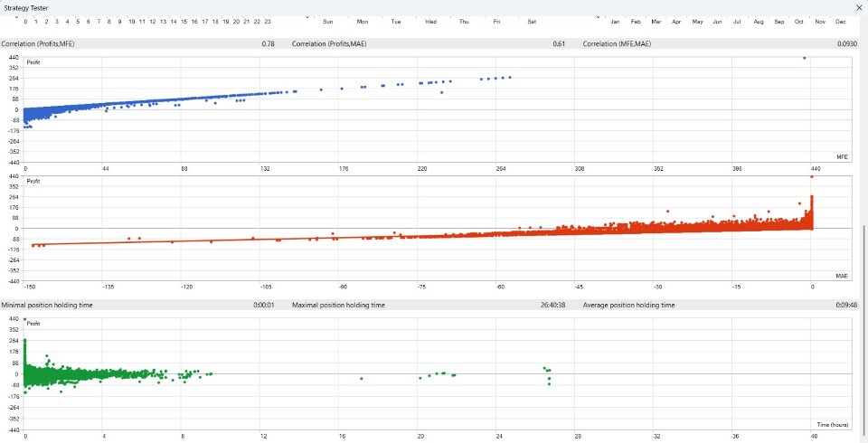Click the 132 tick on the MFE axis
868x443 pixels.
pos(265,168)
